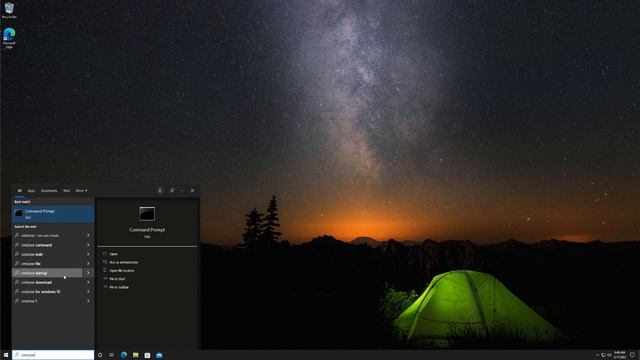Show hidden system tray icons
Screen dimensions: 640x360
point(598,355)
